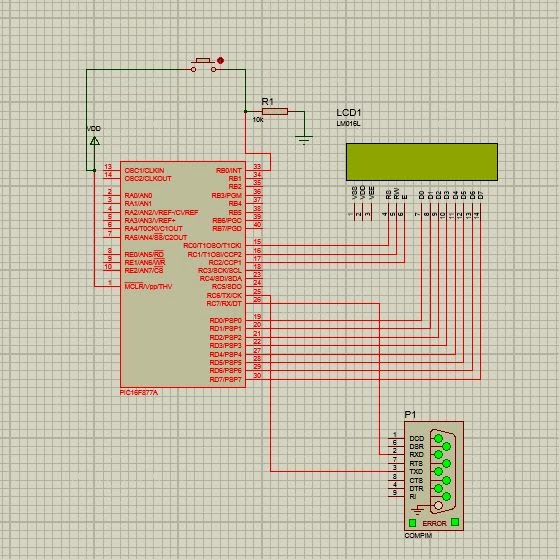Click the RC6/TX/CK pin label

coord(224,296)
